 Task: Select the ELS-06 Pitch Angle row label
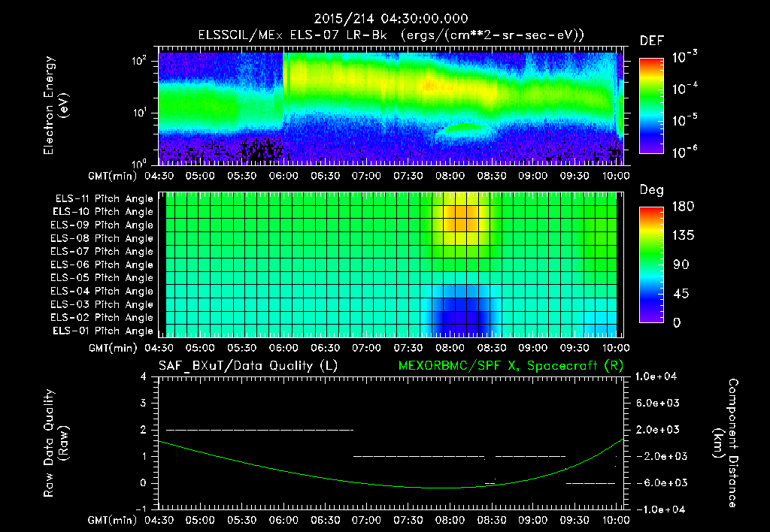(102, 264)
